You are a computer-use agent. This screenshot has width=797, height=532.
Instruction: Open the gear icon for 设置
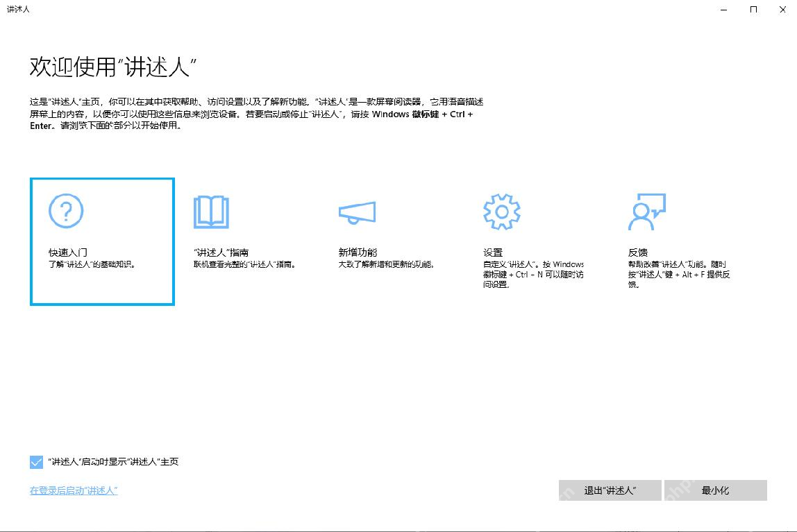(x=502, y=212)
